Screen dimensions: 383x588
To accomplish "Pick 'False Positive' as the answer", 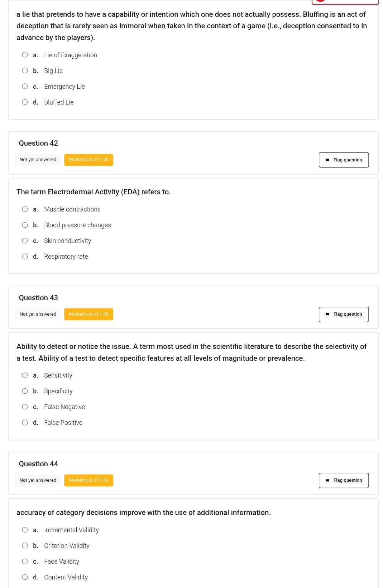I will click(x=25, y=423).
